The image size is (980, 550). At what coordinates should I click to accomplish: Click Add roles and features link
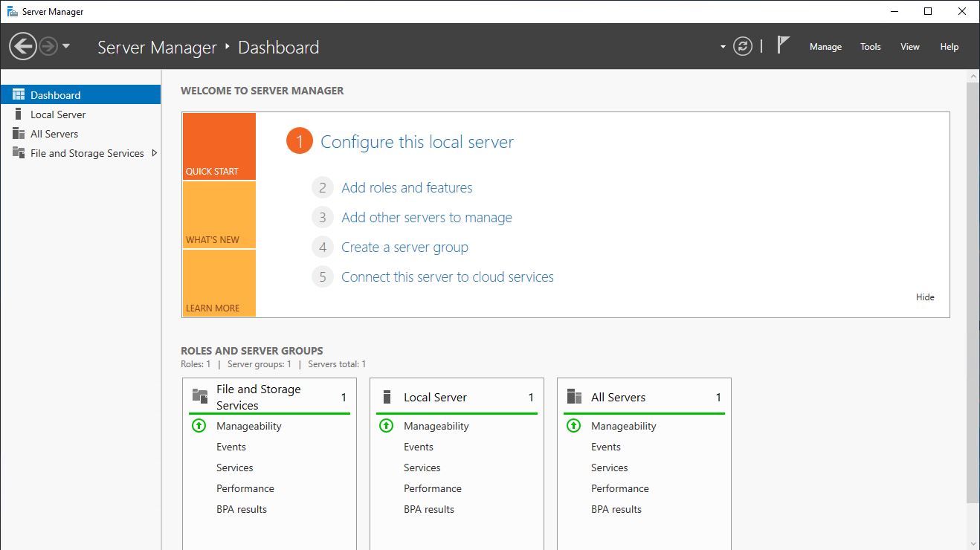[x=407, y=188]
